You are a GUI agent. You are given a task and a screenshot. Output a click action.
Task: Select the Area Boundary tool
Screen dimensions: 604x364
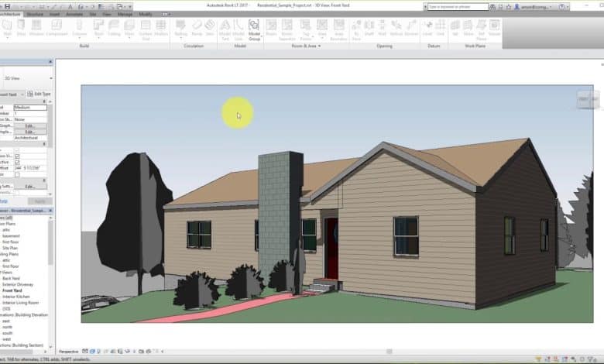[x=338, y=30]
